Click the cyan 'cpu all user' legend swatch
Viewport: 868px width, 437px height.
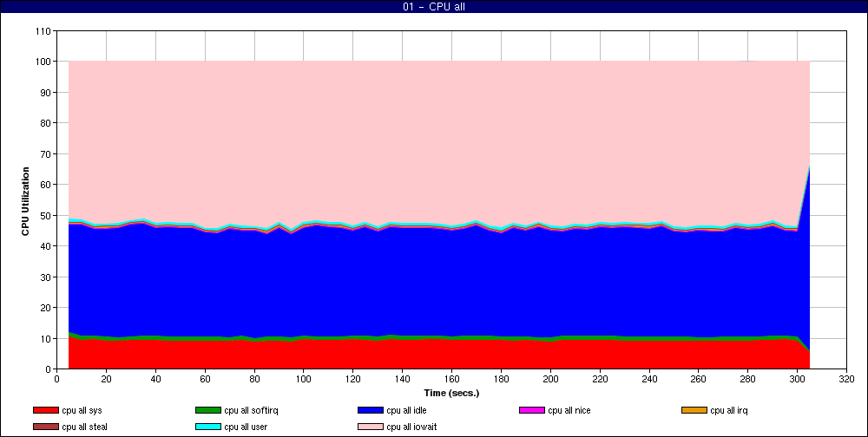(208, 427)
